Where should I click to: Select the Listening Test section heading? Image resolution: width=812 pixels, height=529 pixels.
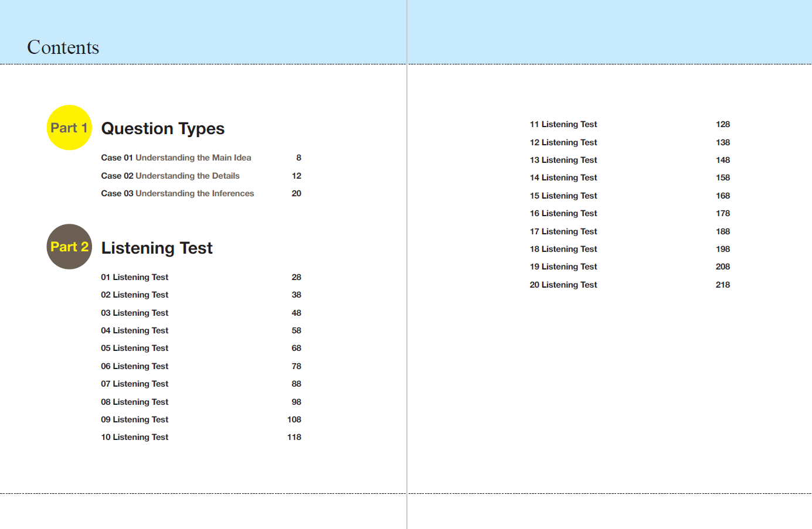pyautogui.click(x=157, y=248)
